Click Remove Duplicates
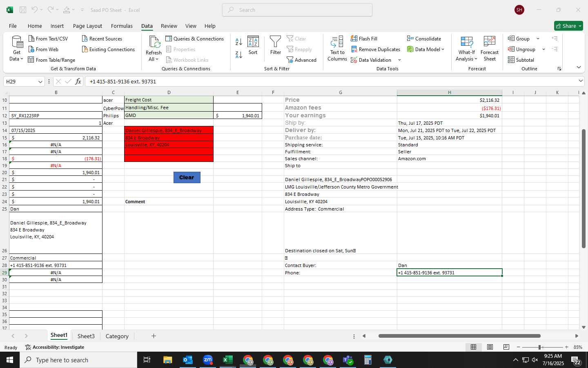This screenshot has height=368, width=588. click(376, 49)
